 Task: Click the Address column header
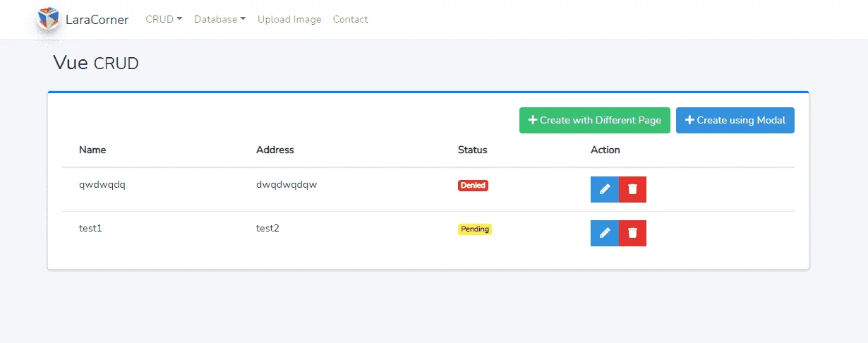coord(275,150)
